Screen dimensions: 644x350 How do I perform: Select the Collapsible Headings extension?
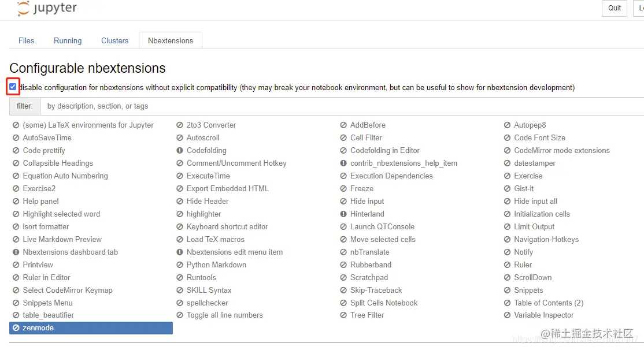coord(58,163)
